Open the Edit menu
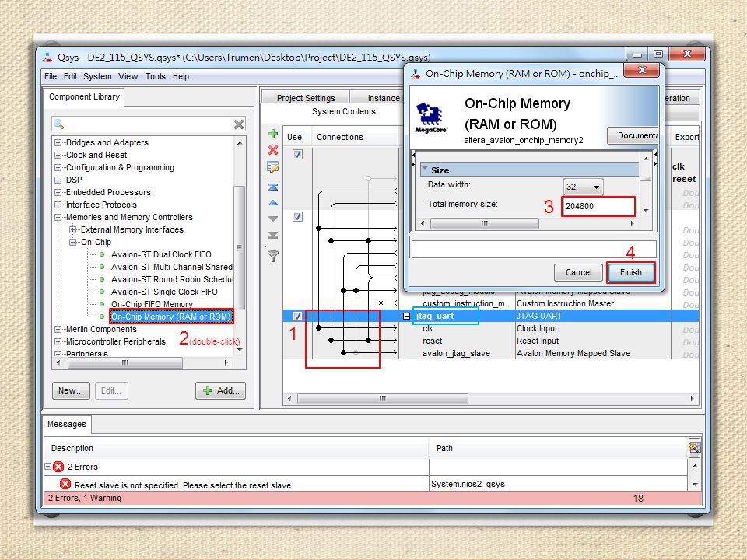 pos(70,76)
